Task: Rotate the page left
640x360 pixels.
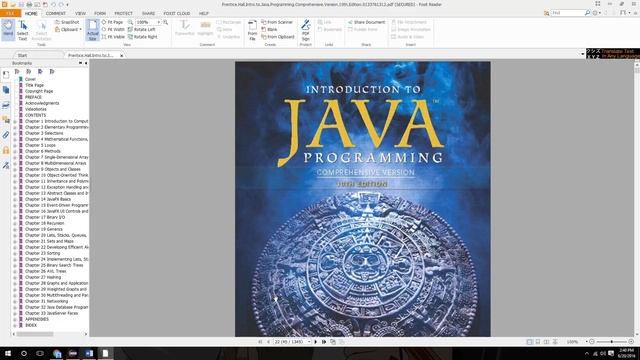Action: pos(142,29)
